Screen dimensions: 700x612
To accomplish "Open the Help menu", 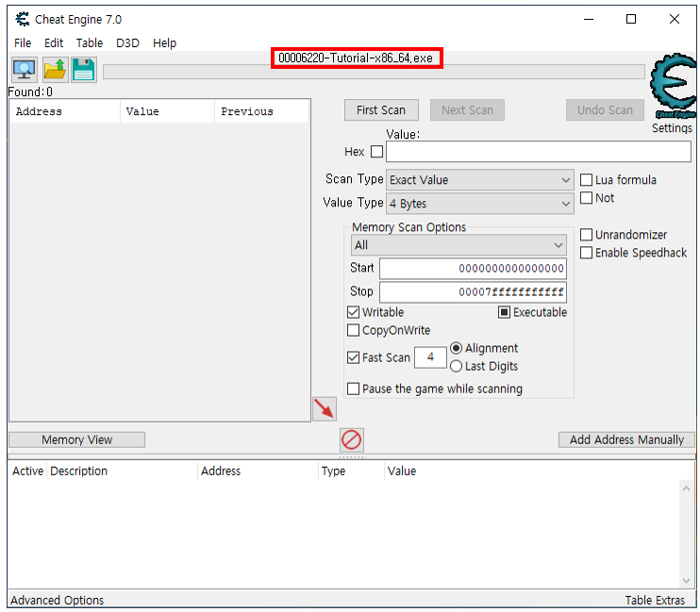I will click(x=164, y=42).
